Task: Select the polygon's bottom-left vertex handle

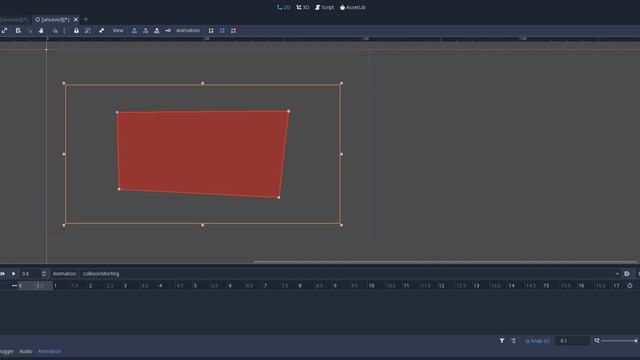Action: click(x=119, y=189)
